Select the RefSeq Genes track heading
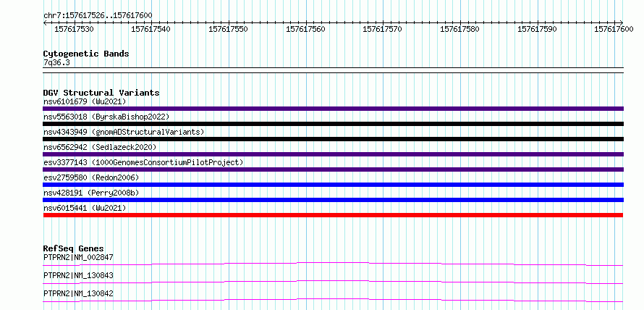Image resolution: width=644 pixels, height=310 pixels. [74, 248]
